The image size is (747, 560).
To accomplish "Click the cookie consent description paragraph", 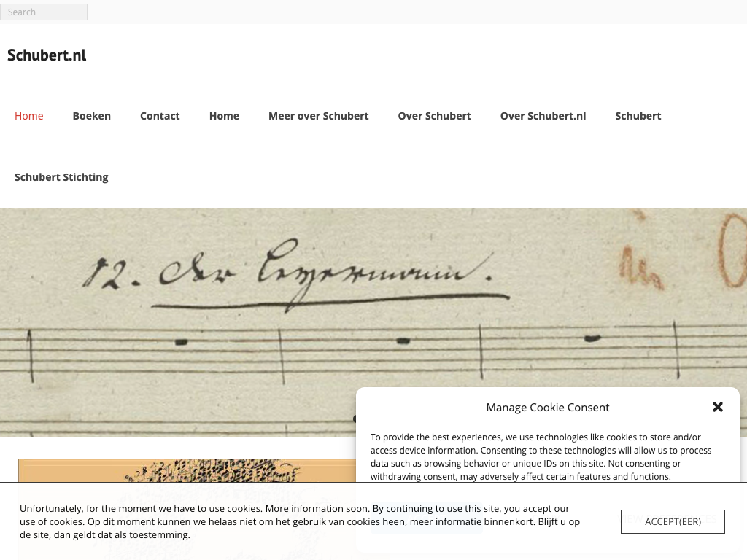I will (x=541, y=456).
